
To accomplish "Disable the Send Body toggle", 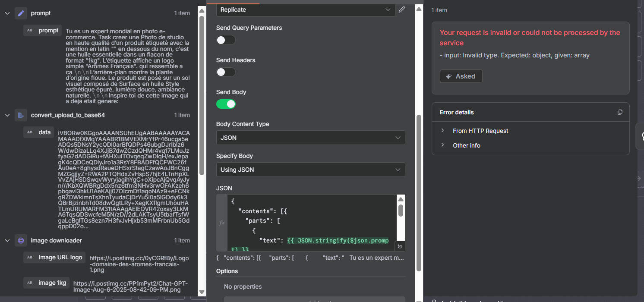I will coord(226,104).
